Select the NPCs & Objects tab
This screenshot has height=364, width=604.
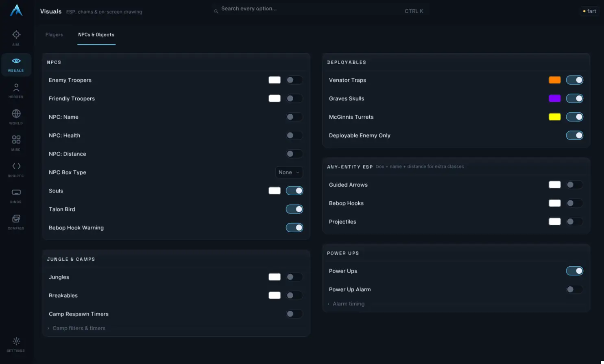(96, 35)
